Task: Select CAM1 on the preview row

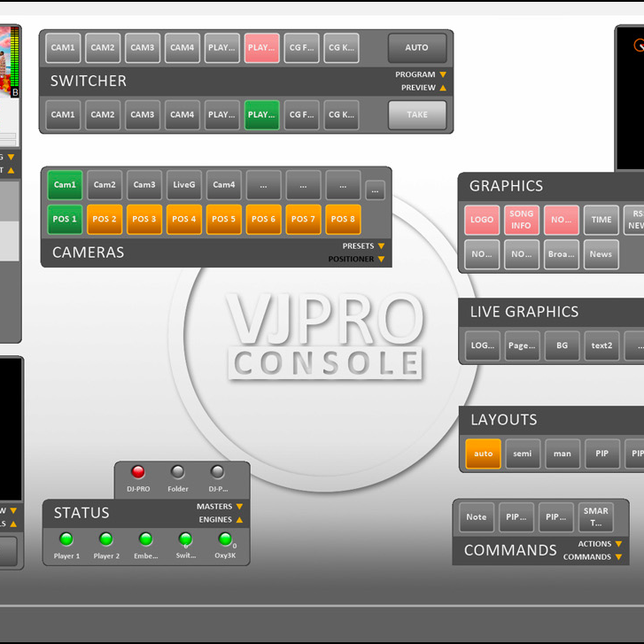Action: pos(63,114)
